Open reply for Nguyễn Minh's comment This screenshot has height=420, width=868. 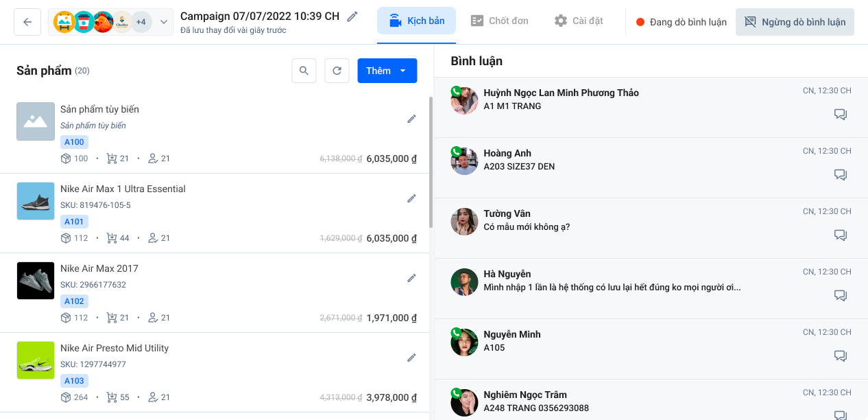[841, 356]
